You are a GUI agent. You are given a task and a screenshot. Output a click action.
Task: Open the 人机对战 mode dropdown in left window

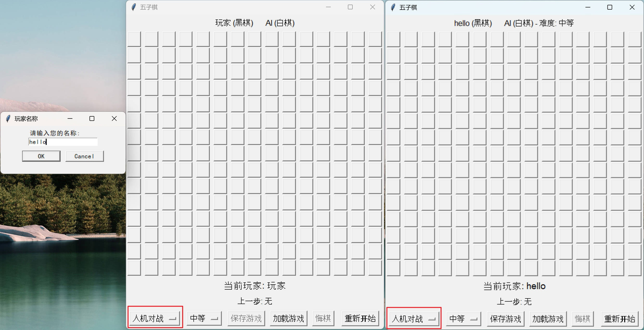pyautogui.click(x=155, y=318)
